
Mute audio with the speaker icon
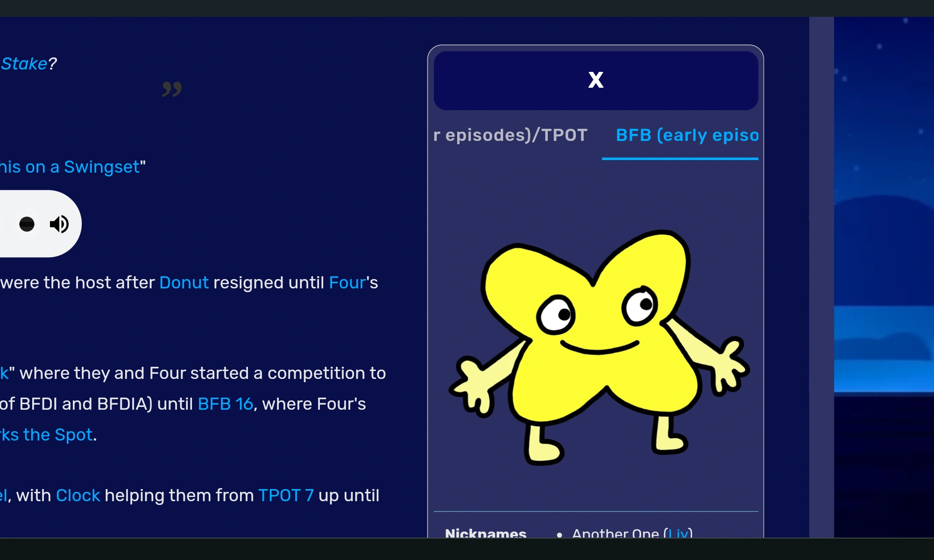(x=59, y=224)
